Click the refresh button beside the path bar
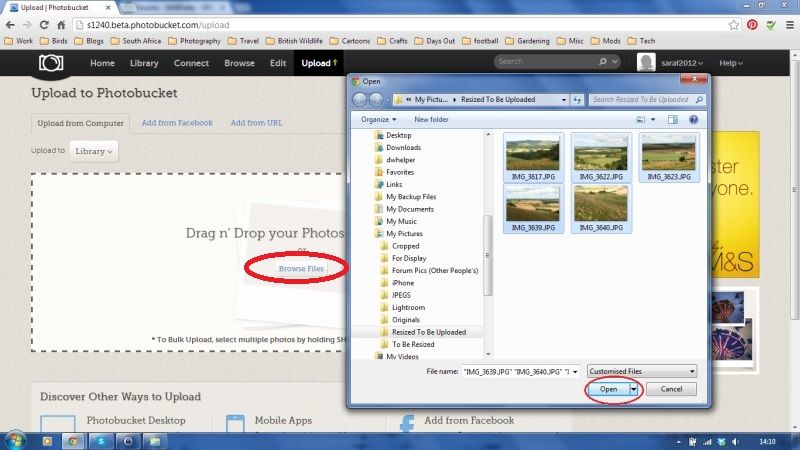800x450 pixels. pyautogui.click(x=577, y=99)
